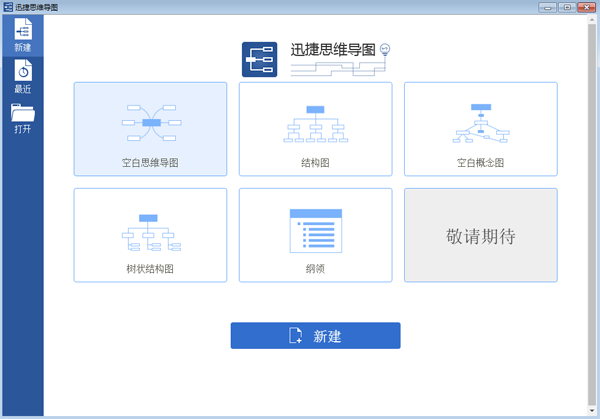The image size is (600, 419).
Task: Minimize the 迅捷思维导图 window
Action: [546, 7]
